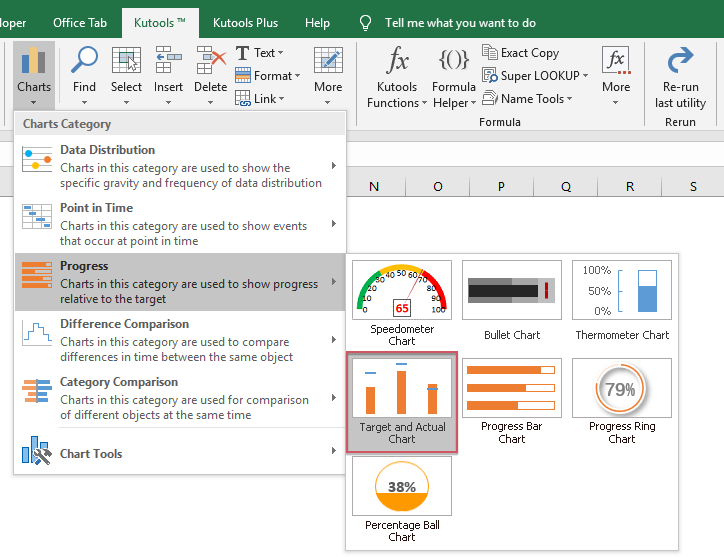Open the Point in Time menu entry title
Image resolution: width=724 pixels, height=557 pixels.
coord(97,208)
